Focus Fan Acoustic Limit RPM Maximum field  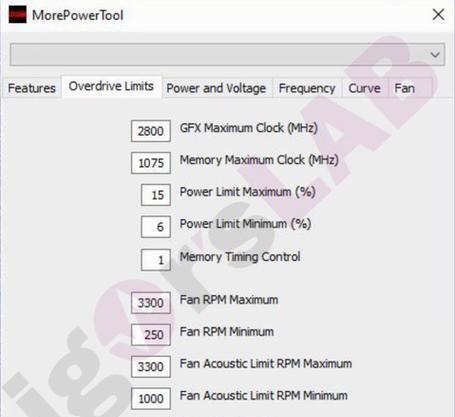pos(151,367)
